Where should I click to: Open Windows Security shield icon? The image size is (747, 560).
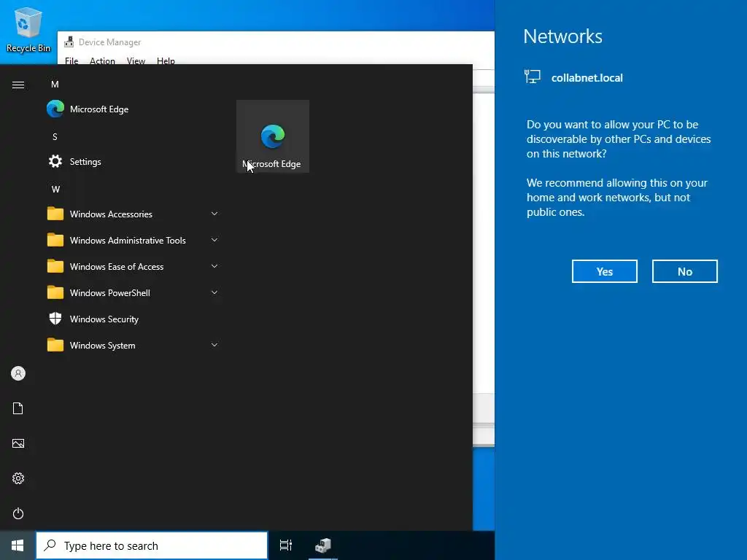point(55,319)
